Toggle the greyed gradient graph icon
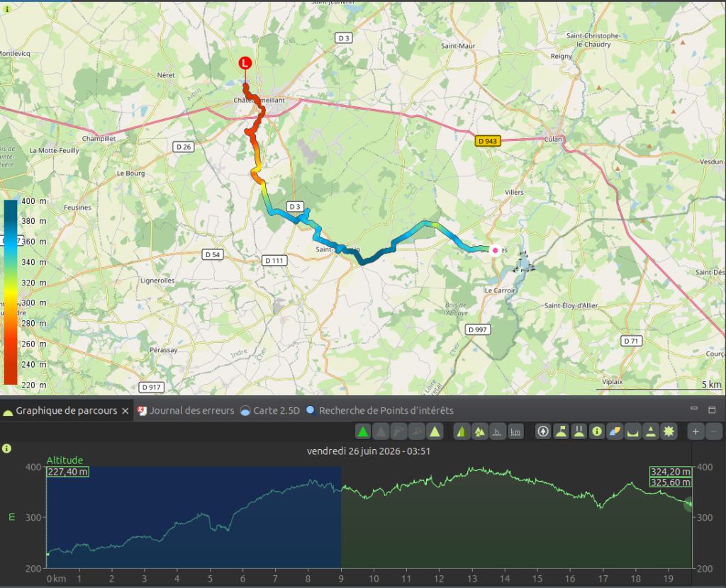726x588 pixels. 417,431
